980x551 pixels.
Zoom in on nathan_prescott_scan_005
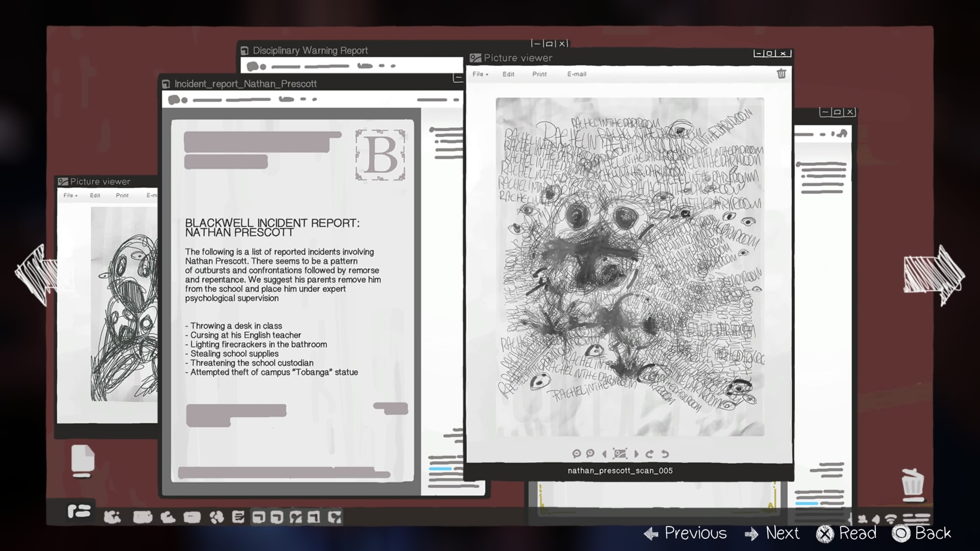point(591,454)
